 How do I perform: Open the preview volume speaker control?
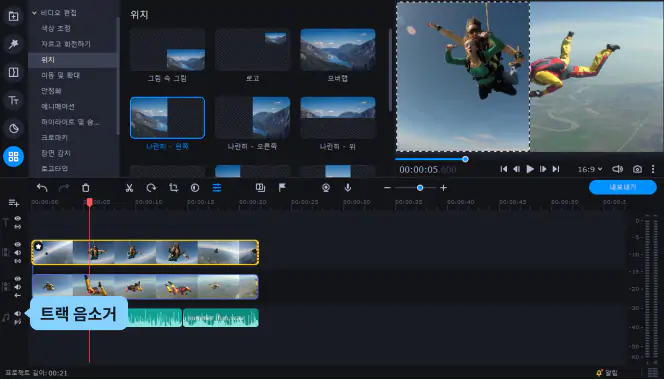click(x=617, y=169)
